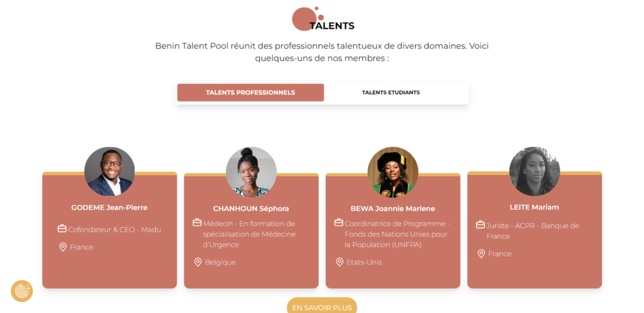The width and height of the screenshot is (644, 313).
Task: Select the Talents Professionnels tab
Action: (x=250, y=93)
